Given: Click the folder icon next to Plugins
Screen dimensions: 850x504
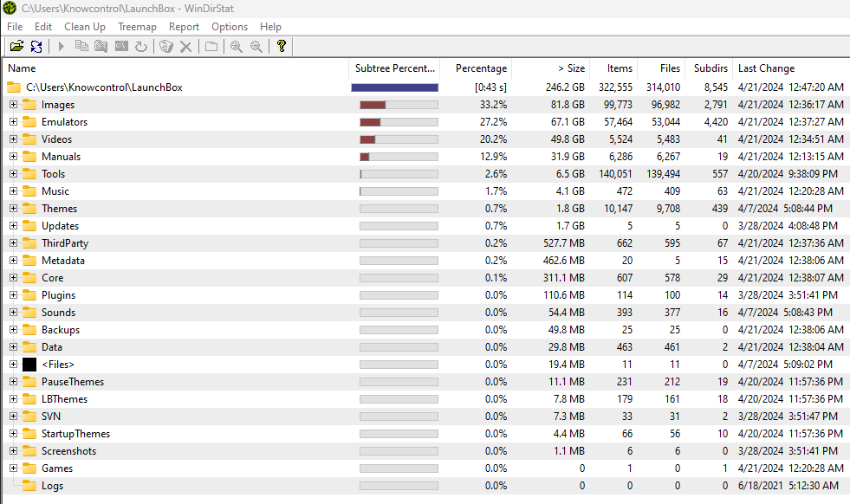Looking at the screenshot, I should coord(29,294).
